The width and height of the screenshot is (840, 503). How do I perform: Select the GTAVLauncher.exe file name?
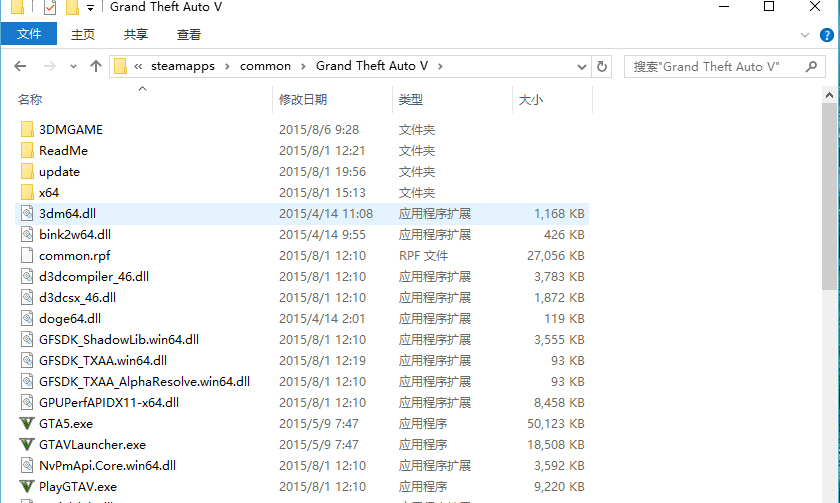pos(92,445)
